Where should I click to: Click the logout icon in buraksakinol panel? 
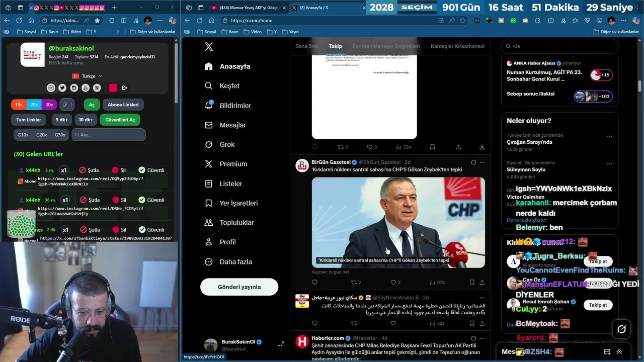pyautogui.click(x=125, y=88)
